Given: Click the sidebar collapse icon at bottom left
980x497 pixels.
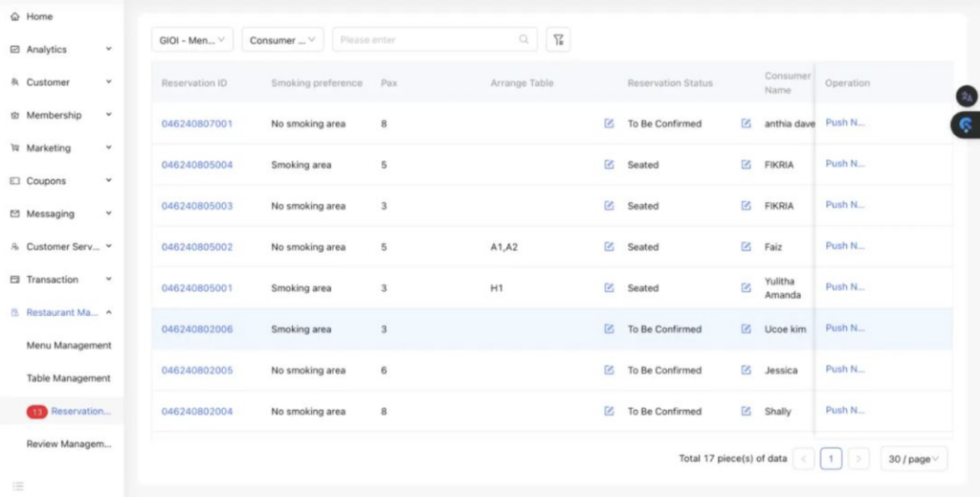Looking at the screenshot, I should [x=17, y=486].
